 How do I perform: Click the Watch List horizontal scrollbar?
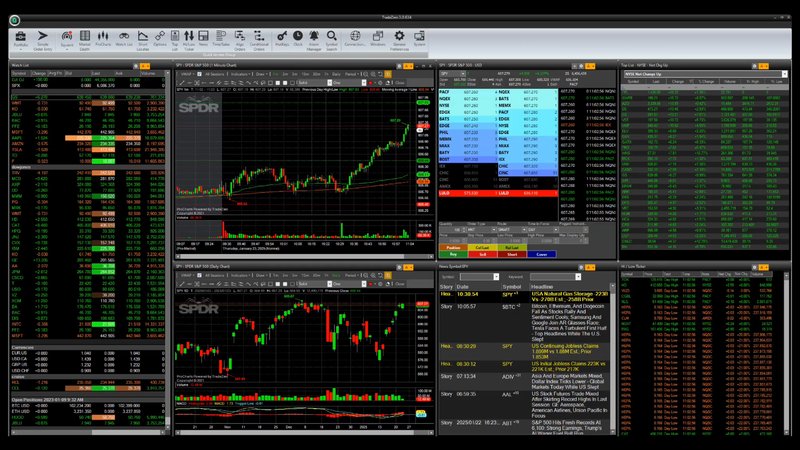click(87, 432)
